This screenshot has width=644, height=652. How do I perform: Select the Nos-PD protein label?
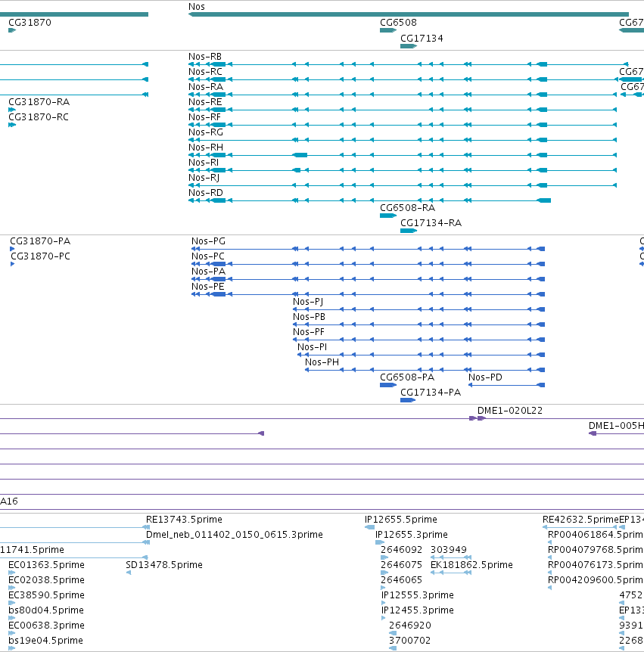pyautogui.click(x=486, y=377)
